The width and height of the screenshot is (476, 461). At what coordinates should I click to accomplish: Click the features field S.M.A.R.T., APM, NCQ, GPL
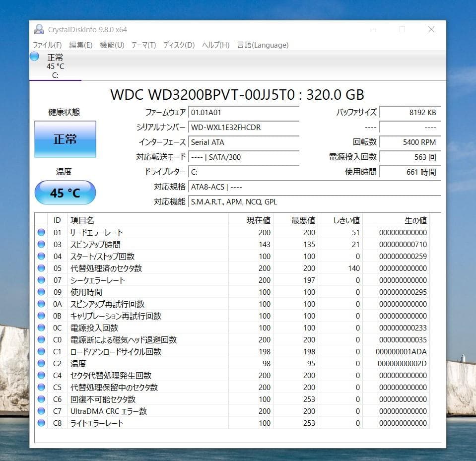coord(315,202)
